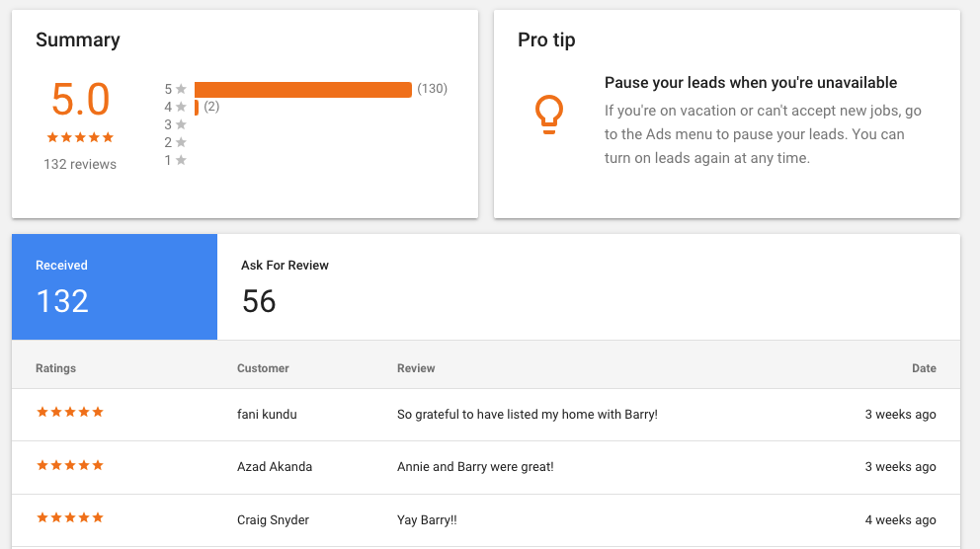Open review 'Annie and Barry were great!'
980x549 pixels.
pos(475,466)
